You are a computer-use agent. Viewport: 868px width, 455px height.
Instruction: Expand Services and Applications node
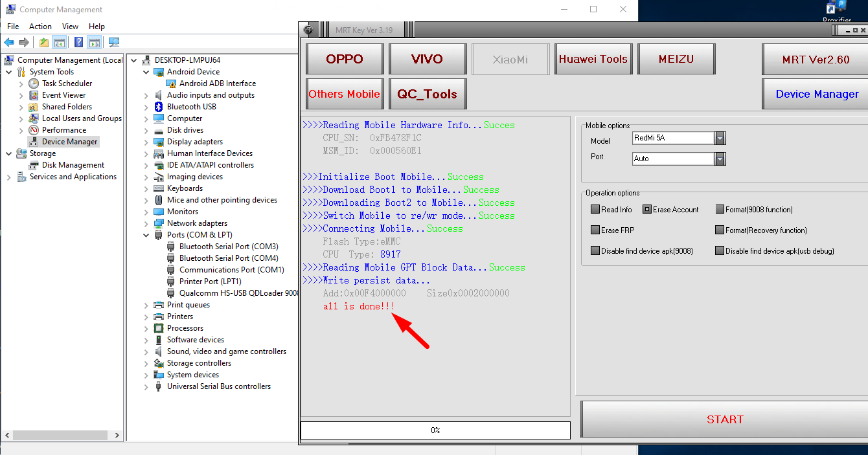[9, 177]
